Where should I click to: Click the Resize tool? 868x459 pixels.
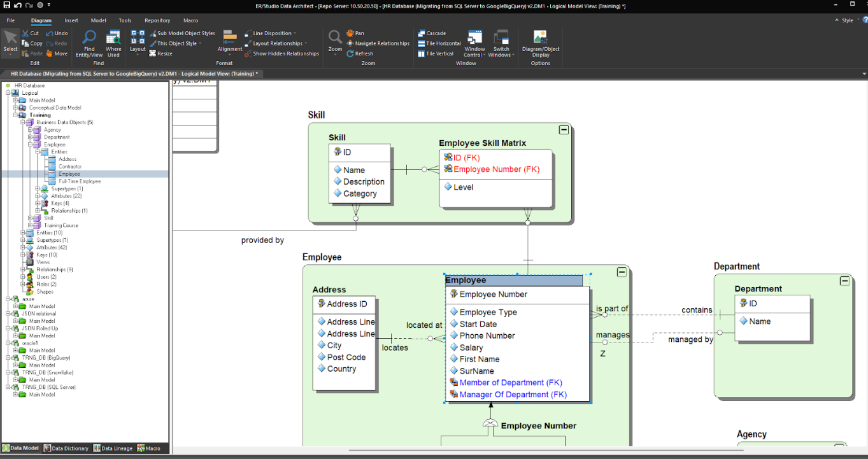tap(160, 53)
